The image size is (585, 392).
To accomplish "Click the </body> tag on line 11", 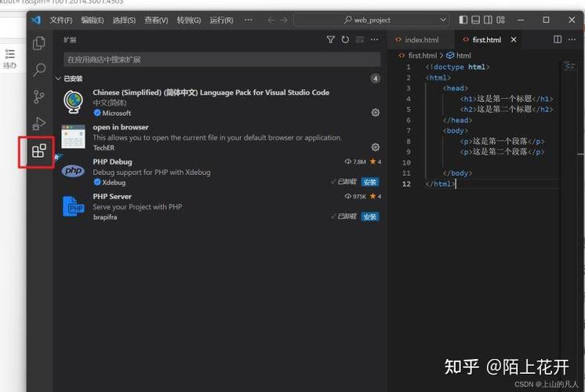I will (457, 173).
